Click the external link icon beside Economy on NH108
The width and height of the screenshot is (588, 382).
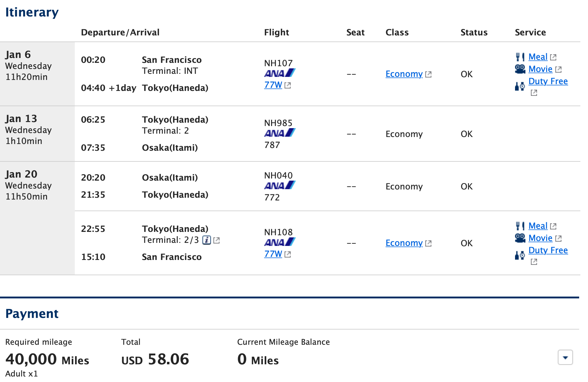[429, 243]
